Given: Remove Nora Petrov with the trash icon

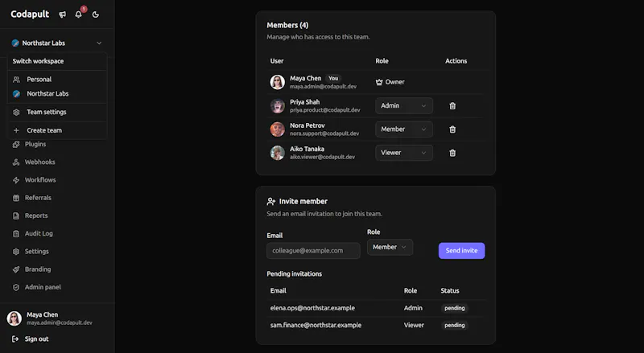Looking at the screenshot, I should (x=452, y=129).
